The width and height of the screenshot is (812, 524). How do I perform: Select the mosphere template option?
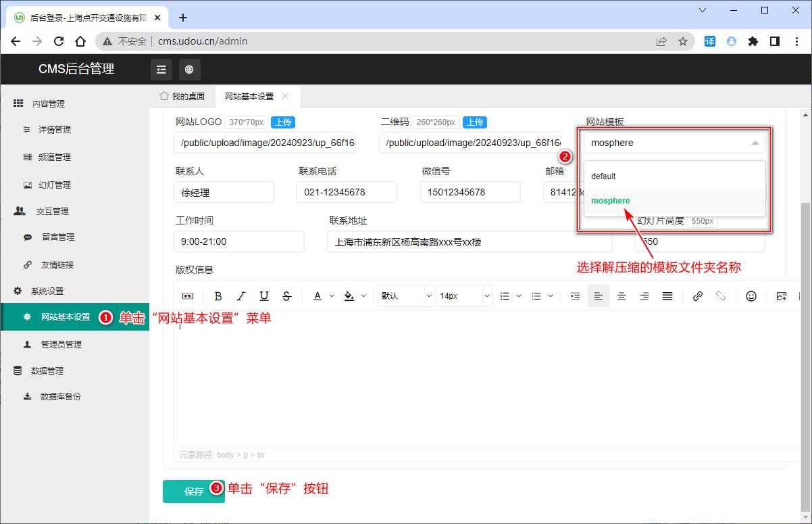[611, 201]
